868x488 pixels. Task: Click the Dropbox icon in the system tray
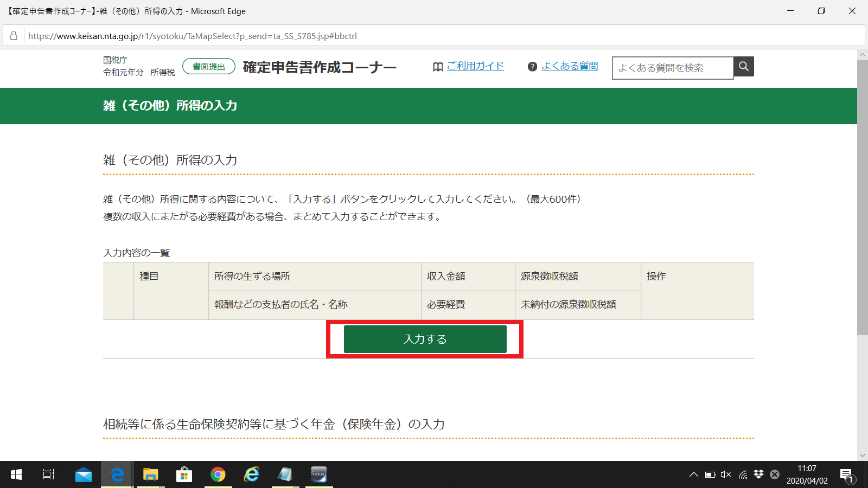(758, 474)
